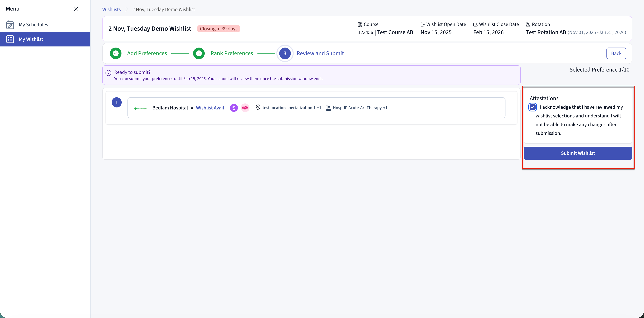
Task: Click the location pin icon
Action: pos(258,108)
